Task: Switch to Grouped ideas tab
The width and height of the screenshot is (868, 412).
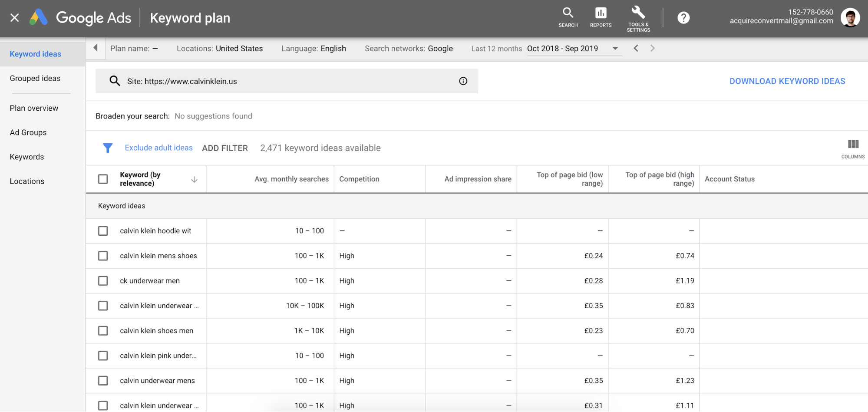Action: [35, 79]
